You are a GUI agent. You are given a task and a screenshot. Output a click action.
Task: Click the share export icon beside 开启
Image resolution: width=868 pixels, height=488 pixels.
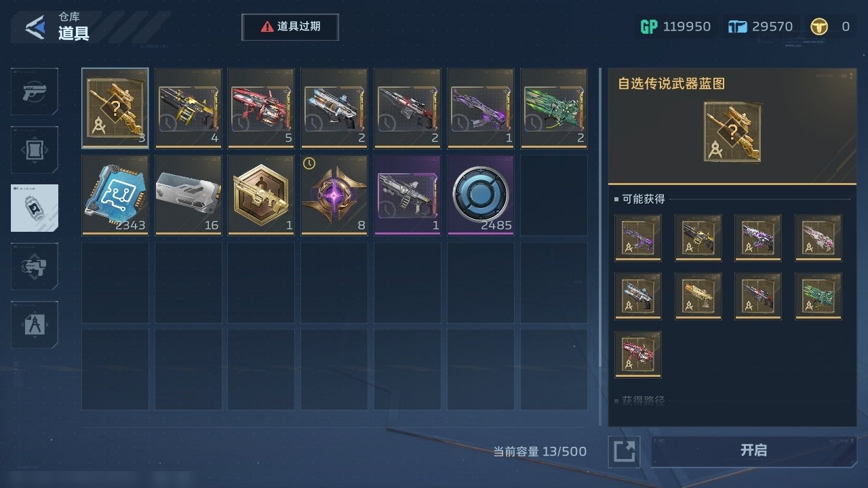pos(624,451)
